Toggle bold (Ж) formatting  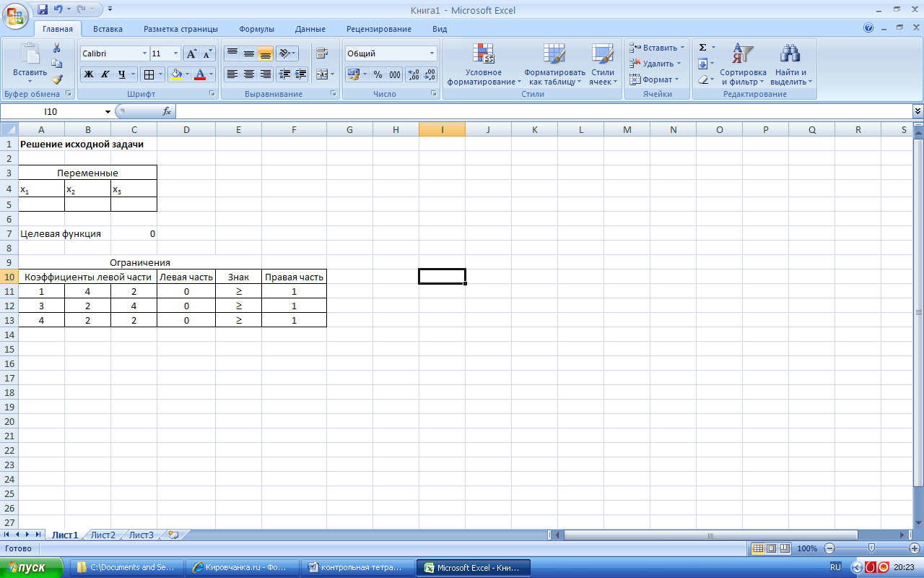click(89, 74)
